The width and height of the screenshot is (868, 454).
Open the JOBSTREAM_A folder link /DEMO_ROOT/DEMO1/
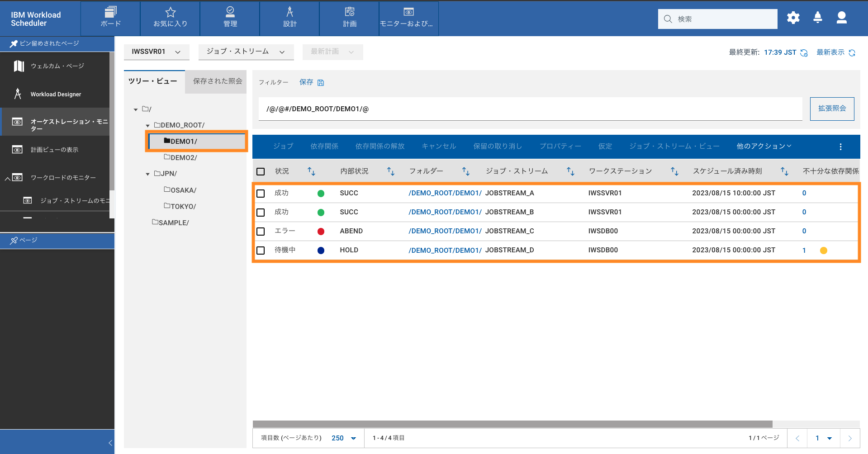(x=445, y=193)
